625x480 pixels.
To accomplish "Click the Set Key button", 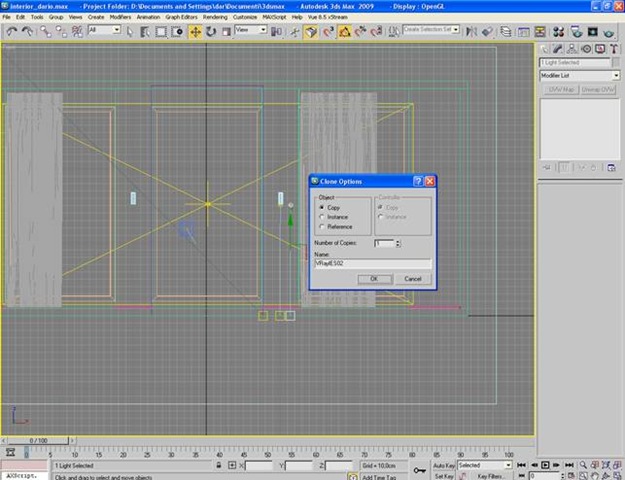I will tap(444, 476).
